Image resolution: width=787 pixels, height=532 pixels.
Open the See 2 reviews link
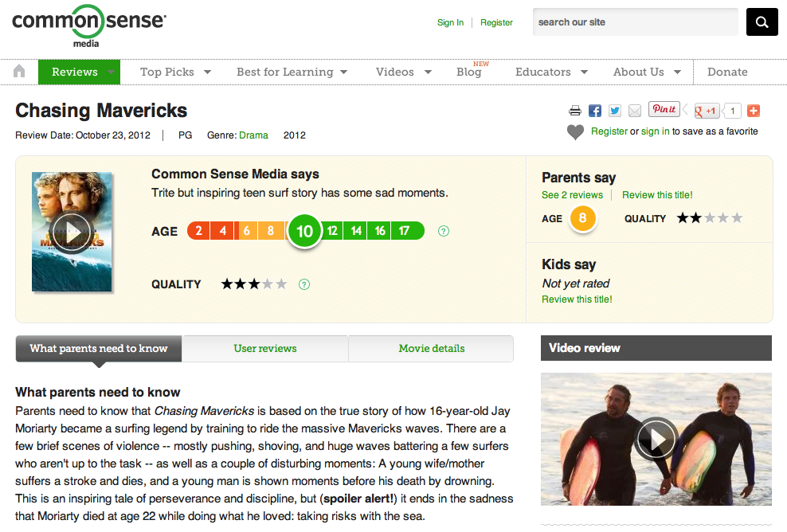pyautogui.click(x=572, y=195)
